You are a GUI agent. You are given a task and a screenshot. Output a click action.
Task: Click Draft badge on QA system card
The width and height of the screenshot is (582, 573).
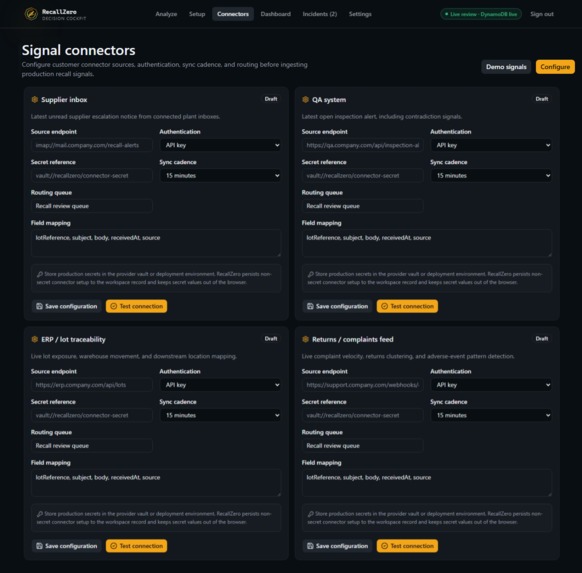tap(542, 99)
